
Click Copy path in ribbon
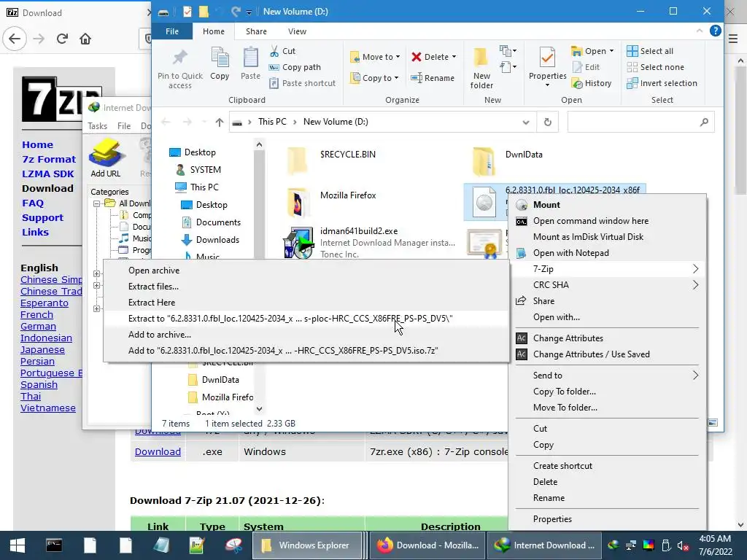(x=295, y=67)
